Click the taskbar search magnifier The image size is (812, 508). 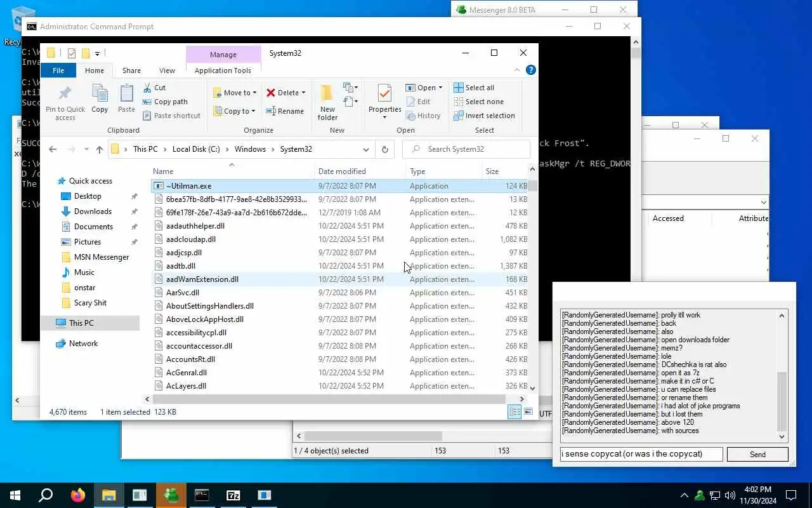[x=46, y=495]
